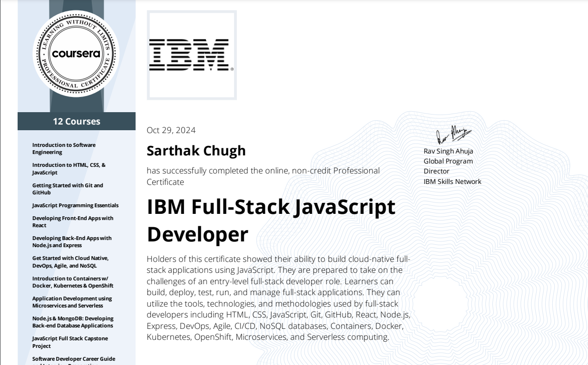This screenshot has height=365, width=588.
Task: Click the IBM logo image
Action: click(x=191, y=55)
